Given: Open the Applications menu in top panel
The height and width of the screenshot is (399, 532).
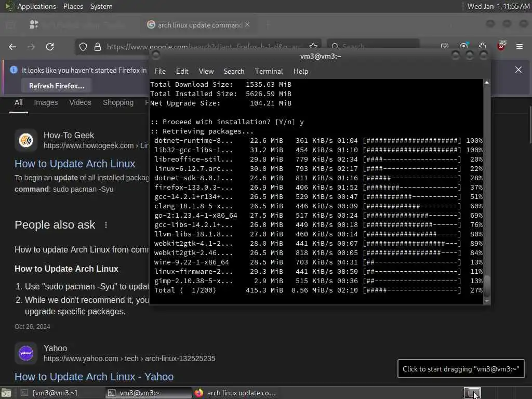Looking at the screenshot, I should 37,6.
